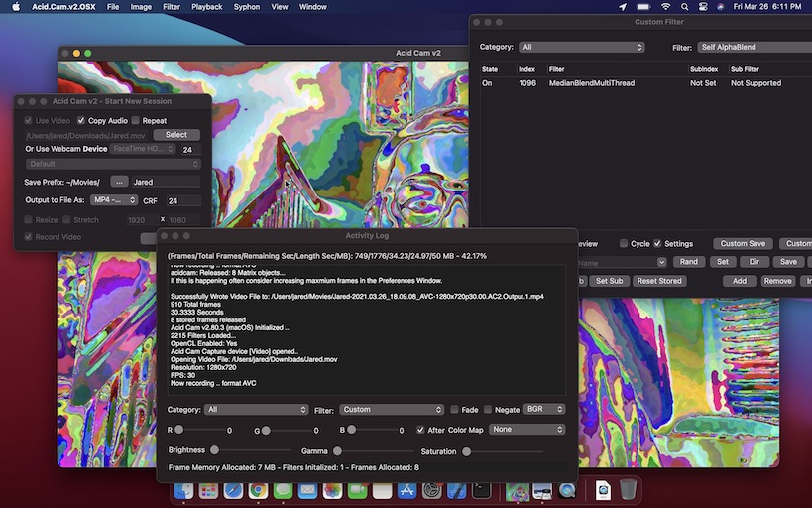The height and width of the screenshot is (508, 812).
Task: Launch Safari from the Dock
Action: pos(233,490)
